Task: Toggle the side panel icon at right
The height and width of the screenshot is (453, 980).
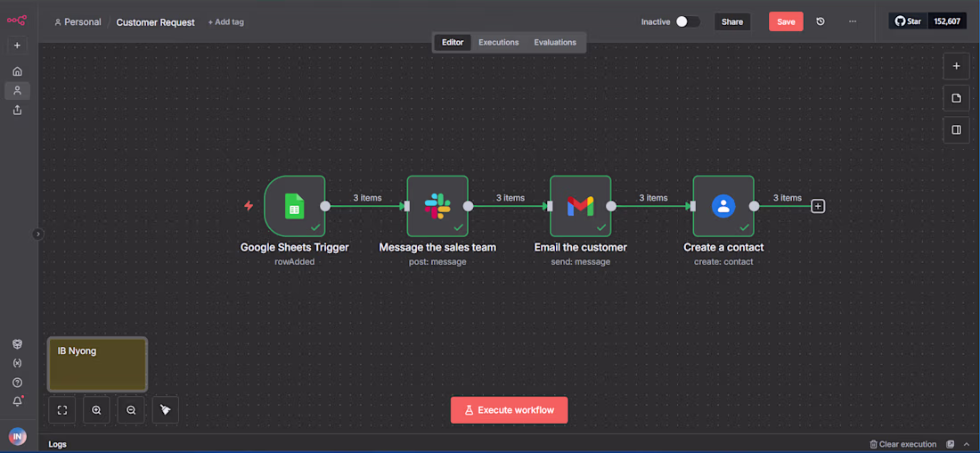Action: [x=956, y=129]
